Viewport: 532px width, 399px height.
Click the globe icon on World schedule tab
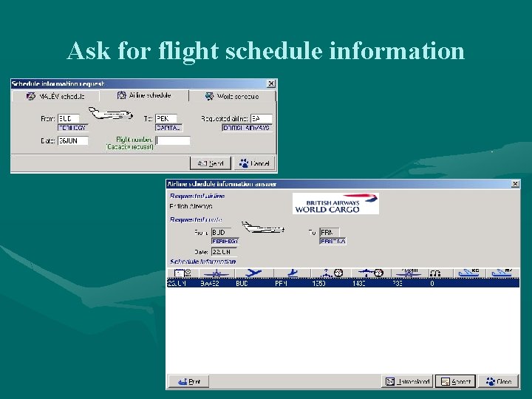209,96
